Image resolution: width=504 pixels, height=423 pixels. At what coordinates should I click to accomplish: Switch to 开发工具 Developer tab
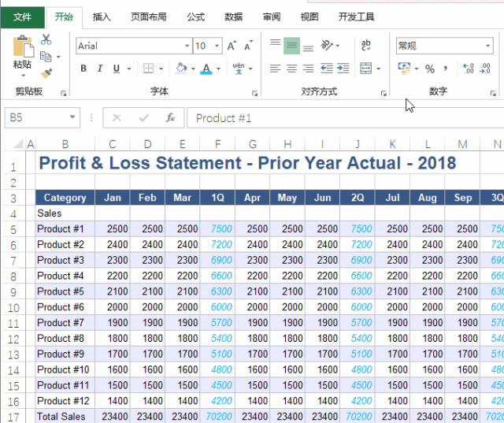click(x=356, y=17)
